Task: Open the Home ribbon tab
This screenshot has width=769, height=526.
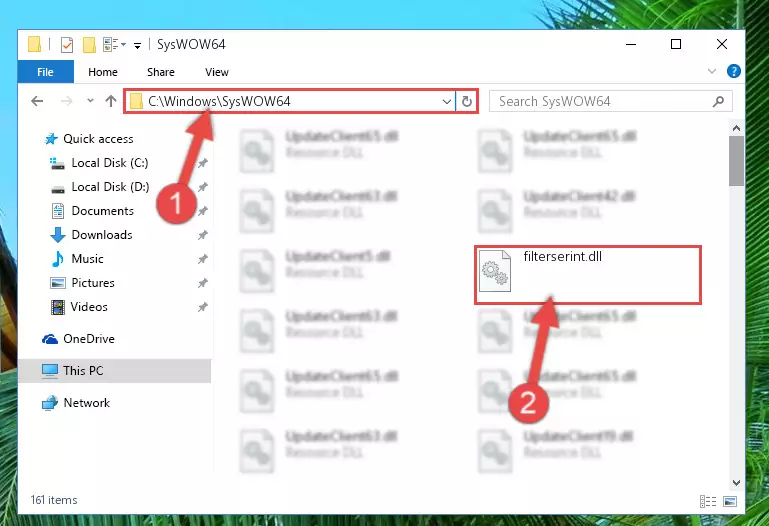Action: point(103,72)
